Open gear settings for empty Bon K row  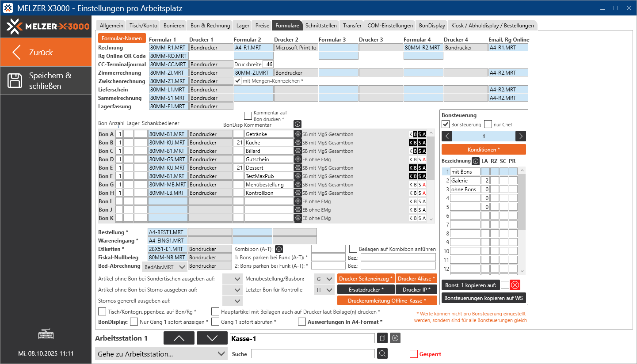click(x=298, y=218)
